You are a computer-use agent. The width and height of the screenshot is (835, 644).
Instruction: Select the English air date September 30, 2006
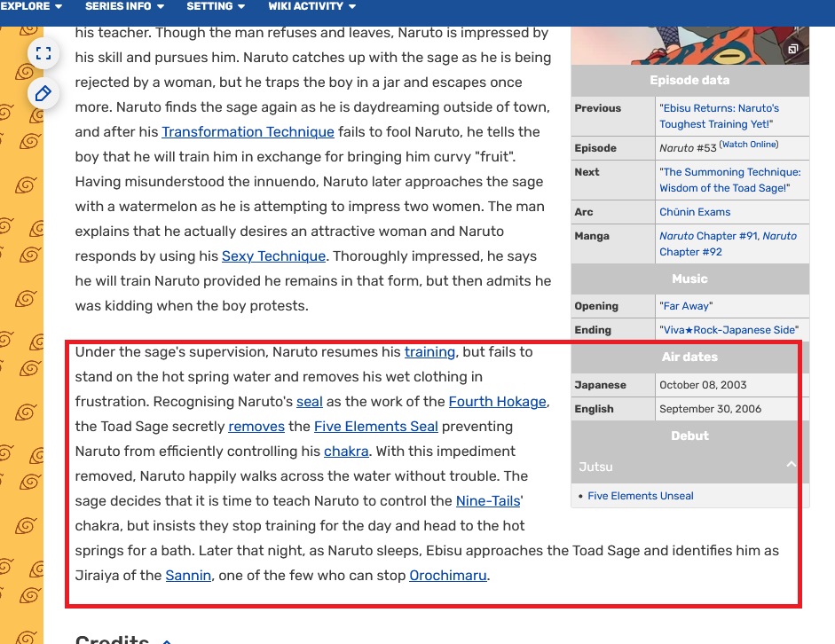click(x=711, y=409)
